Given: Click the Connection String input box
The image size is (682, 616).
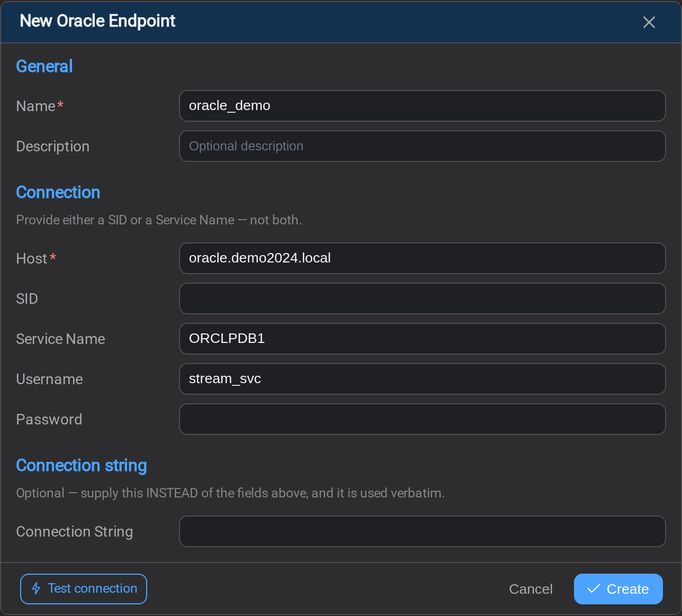Looking at the screenshot, I should (423, 531).
